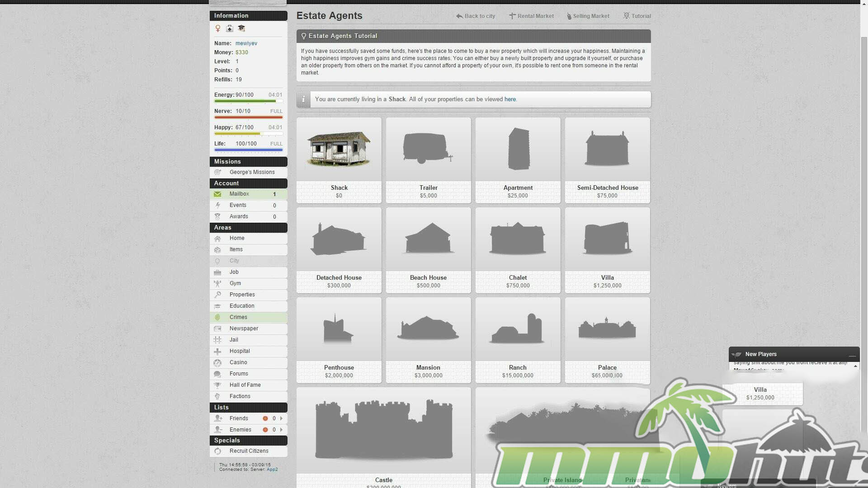Open the Selling Market tab

[588, 16]
